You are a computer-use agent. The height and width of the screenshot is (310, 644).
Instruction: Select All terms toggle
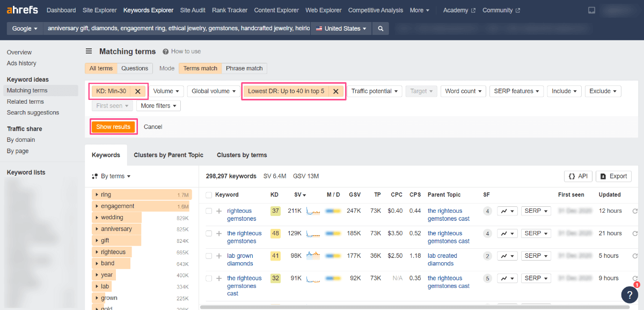(101, 68)
